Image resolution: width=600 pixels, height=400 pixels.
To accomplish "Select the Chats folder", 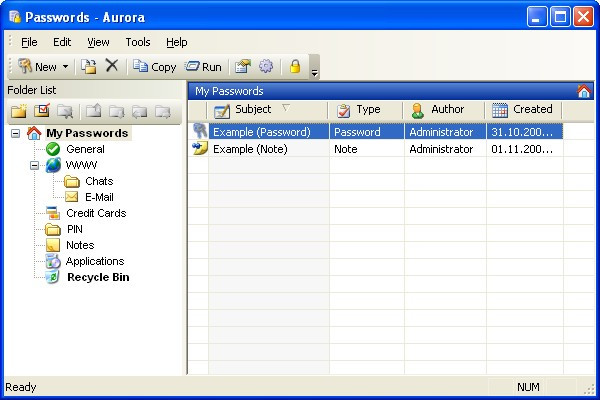I will [x=99, y=181].
